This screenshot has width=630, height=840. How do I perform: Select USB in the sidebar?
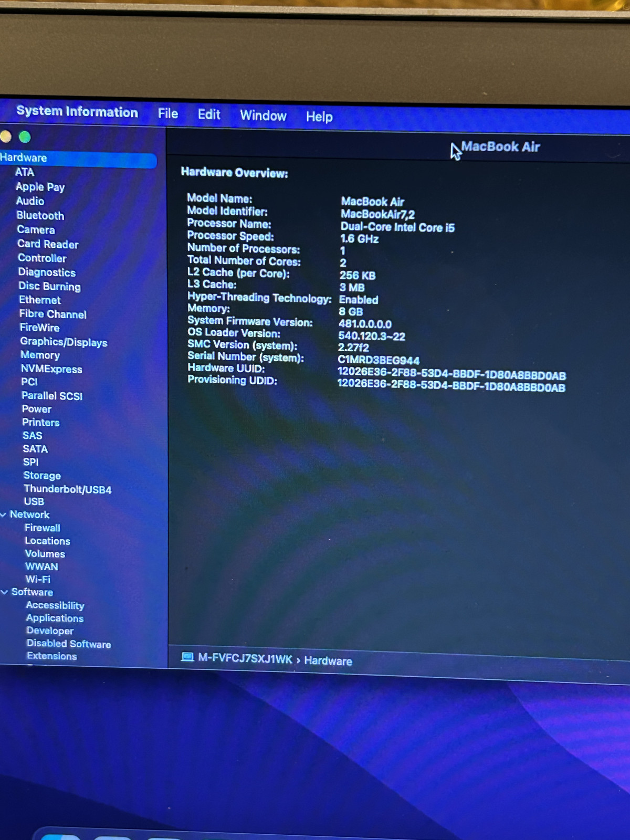34,502
